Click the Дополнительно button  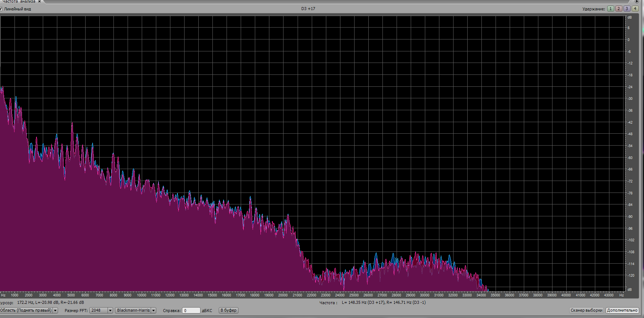[622, 311]
